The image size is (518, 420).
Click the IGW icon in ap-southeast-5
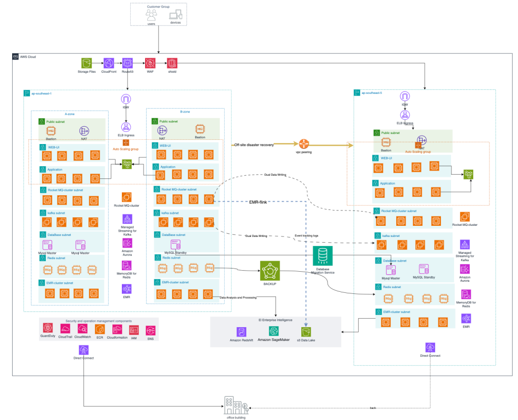[405, 97]
